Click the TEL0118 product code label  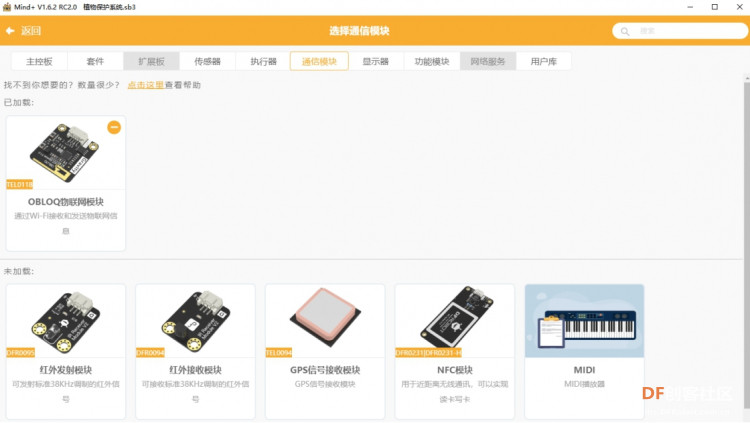pyautogui.click(x=20, y=184)
